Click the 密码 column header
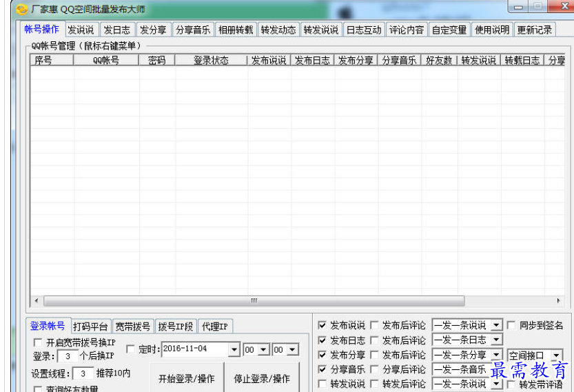Viewport: 574px width, 392px height. point(156,60)
